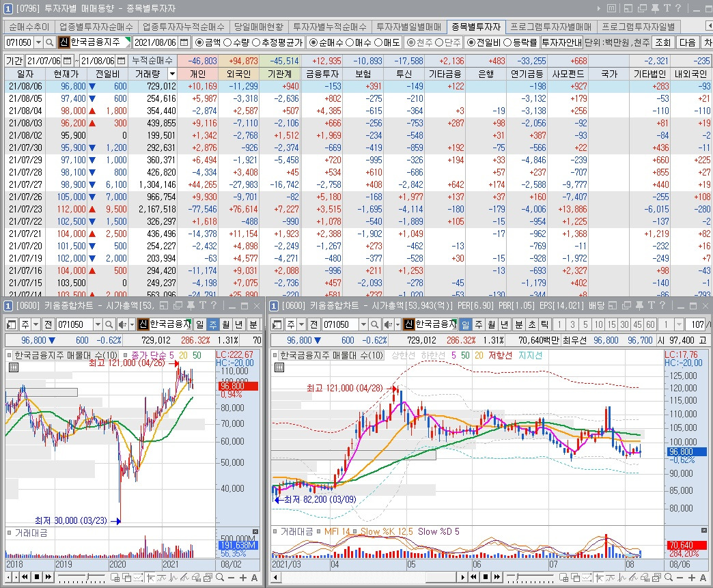The width and height of the screenshot is (713, 588).
Task: Open the interval dropdown next to 1 in right chart
Action: (x=679, y=324)
